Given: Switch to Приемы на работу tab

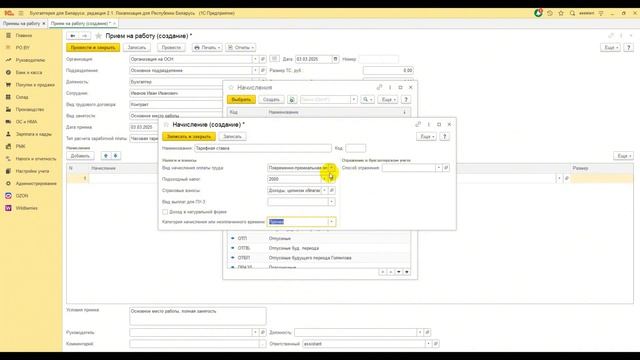Looking at the screenshot, I should 21,24.
